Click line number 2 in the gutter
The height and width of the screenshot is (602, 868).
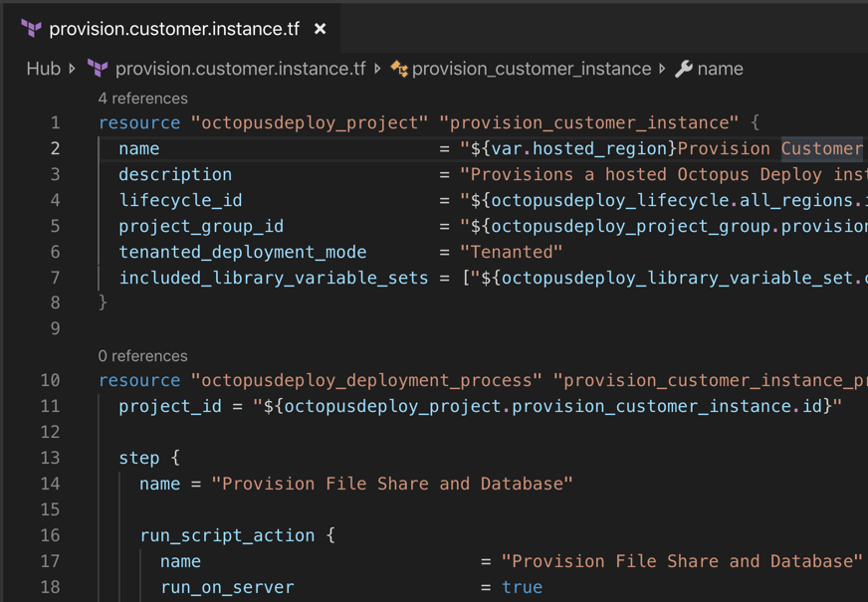coord(56,148)
